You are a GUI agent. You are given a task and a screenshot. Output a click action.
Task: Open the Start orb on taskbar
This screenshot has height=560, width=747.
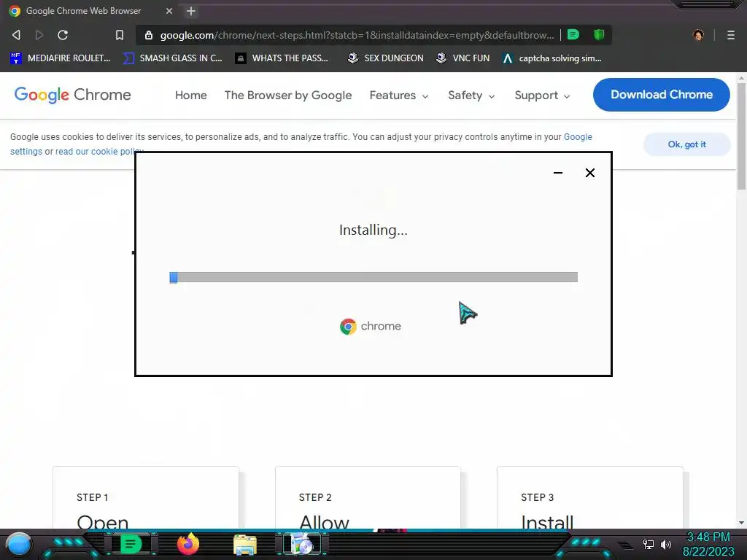19,544
